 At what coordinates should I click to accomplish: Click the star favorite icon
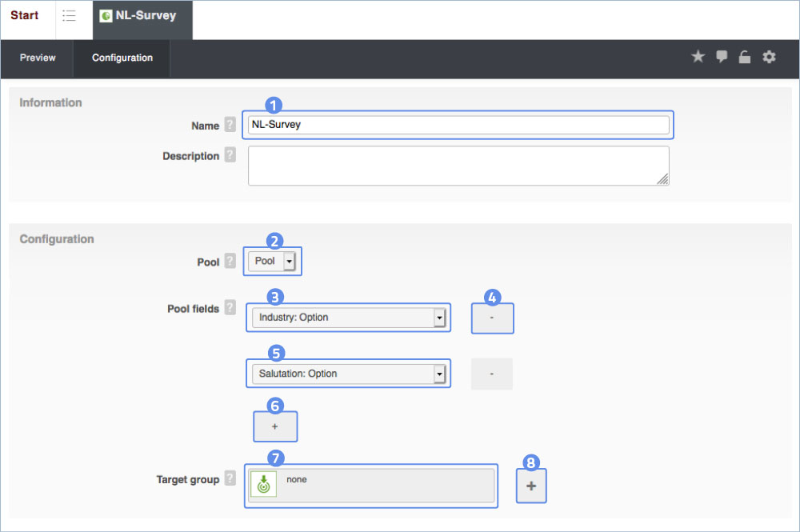(x=698, y=57)
